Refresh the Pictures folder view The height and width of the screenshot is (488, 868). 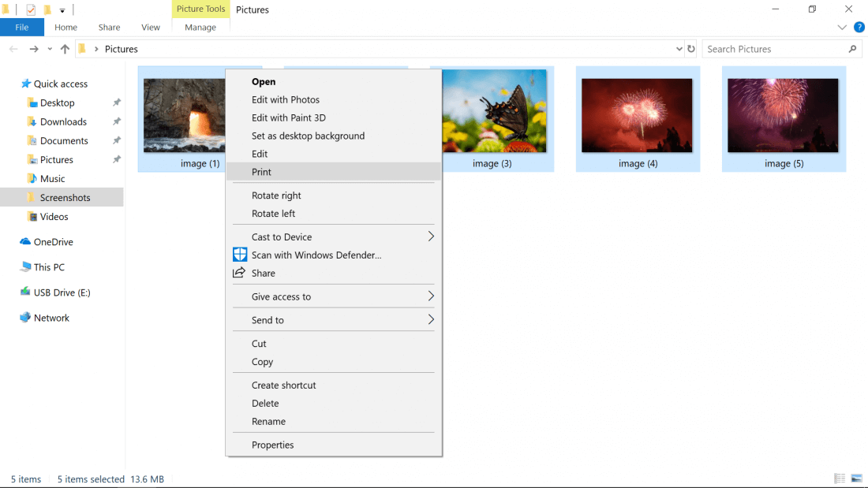(691, 49)
